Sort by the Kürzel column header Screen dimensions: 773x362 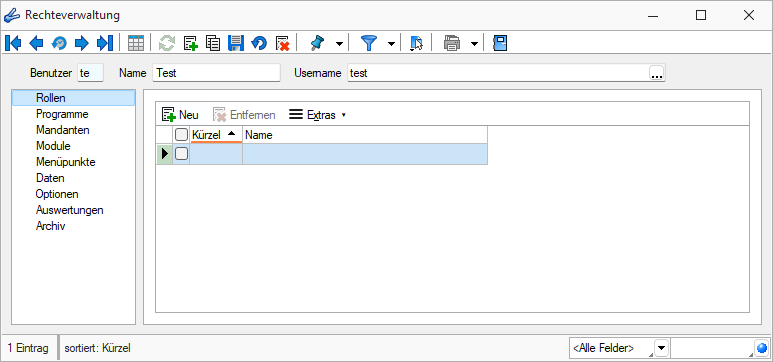pos(216,135)
